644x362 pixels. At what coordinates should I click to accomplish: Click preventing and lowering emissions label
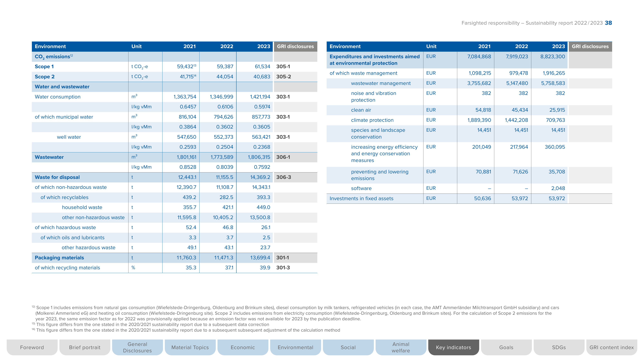(379, 175)
